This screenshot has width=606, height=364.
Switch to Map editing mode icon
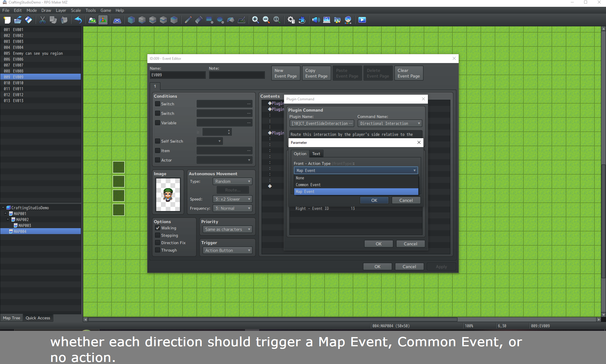tap(92, 20)
